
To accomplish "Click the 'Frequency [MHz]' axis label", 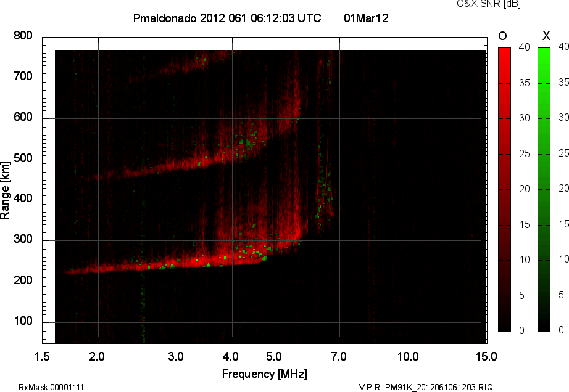I will coord(265,374).
